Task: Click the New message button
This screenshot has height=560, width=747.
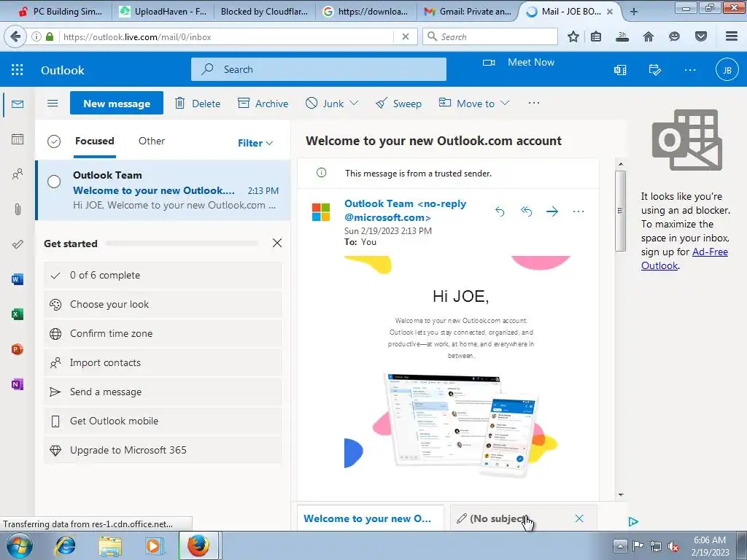Action: pos(117,104)
